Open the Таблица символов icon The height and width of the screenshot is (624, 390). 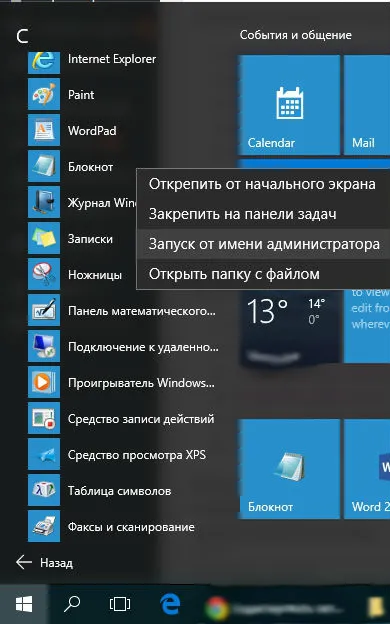(x=44, y=490)
